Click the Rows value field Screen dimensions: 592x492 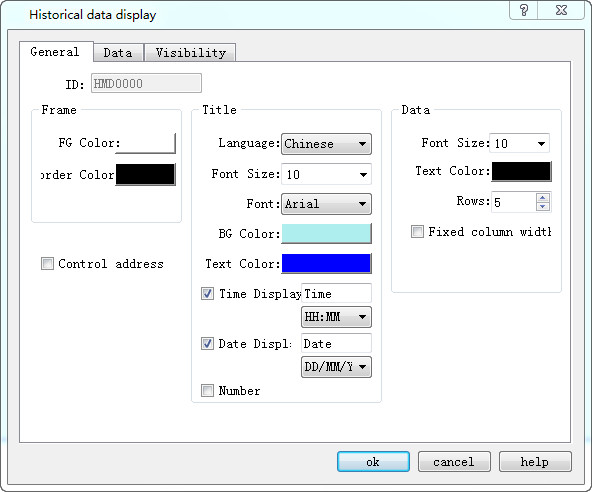(x=513, y=202)
